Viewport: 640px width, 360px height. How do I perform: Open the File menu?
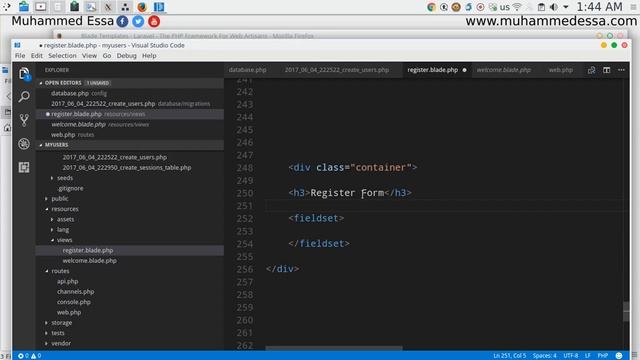coord(20,56)
